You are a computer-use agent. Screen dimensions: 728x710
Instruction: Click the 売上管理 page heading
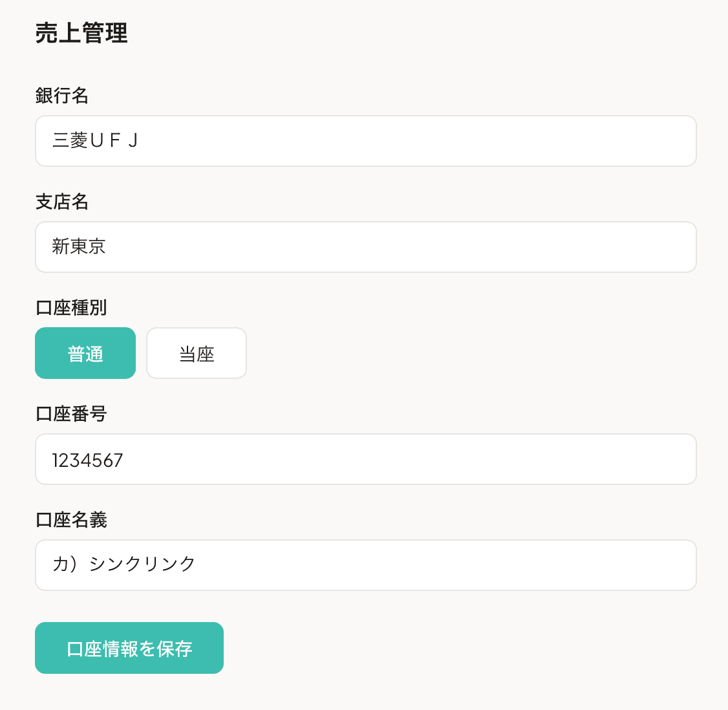(82, 34)
